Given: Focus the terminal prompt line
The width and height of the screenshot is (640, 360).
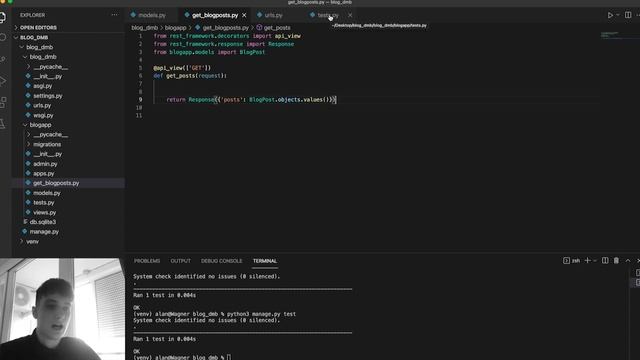Looking at the screenshot, I should [182, 357].
